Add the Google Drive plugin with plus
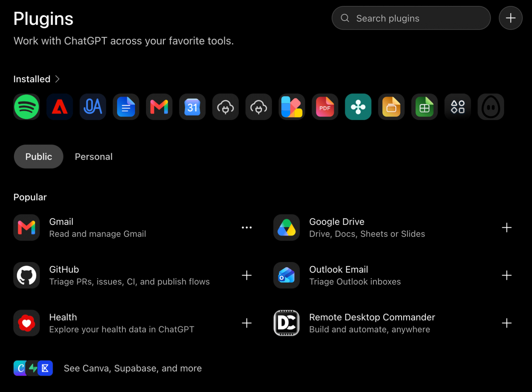This screenshot has width=532, height=392. 507,227
